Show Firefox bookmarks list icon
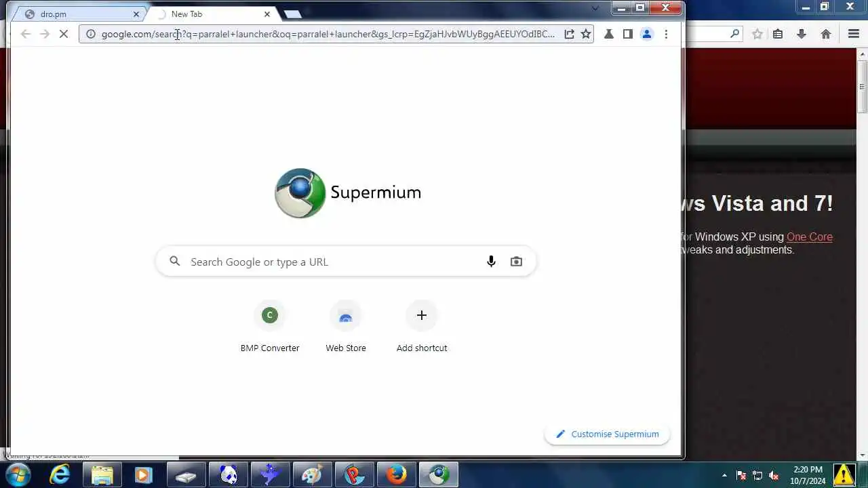 [778, 34]
